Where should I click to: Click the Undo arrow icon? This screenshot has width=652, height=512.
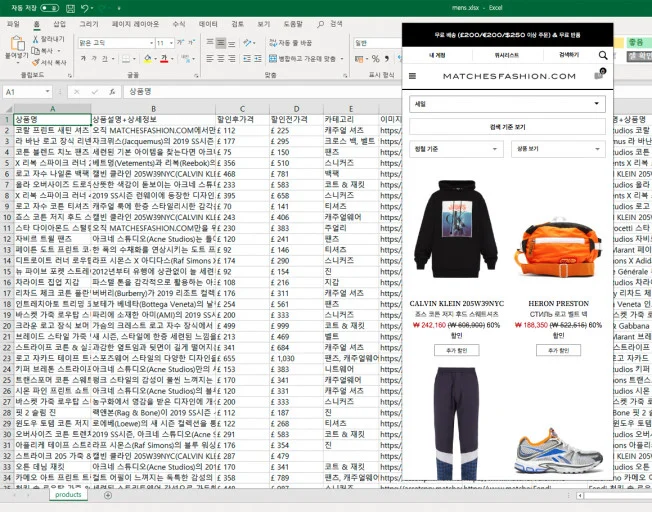[85, 8]
